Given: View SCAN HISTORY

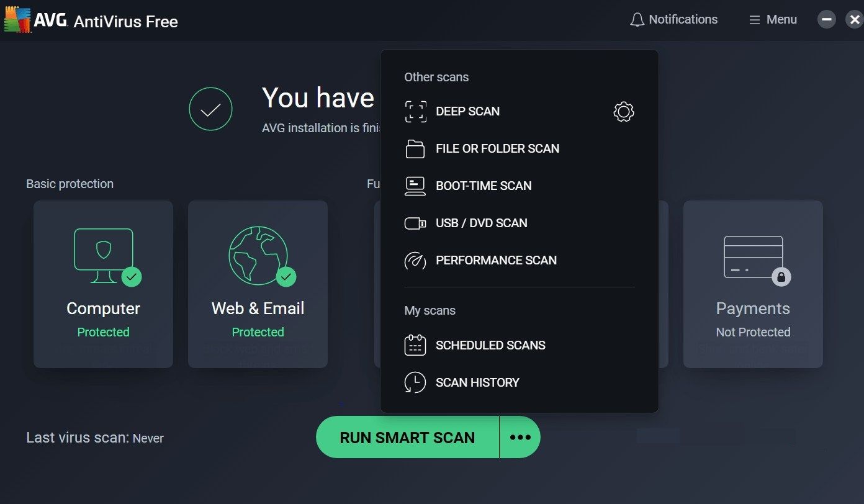Looking at the screenshot, I should click(x=478, y=382).
